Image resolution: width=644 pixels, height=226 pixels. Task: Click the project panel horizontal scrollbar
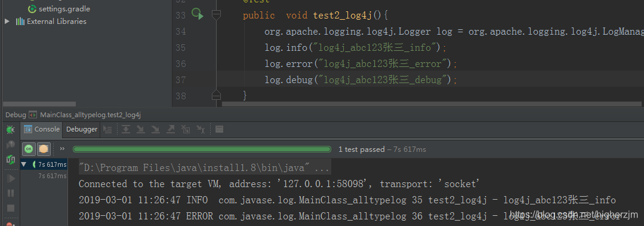39,104
